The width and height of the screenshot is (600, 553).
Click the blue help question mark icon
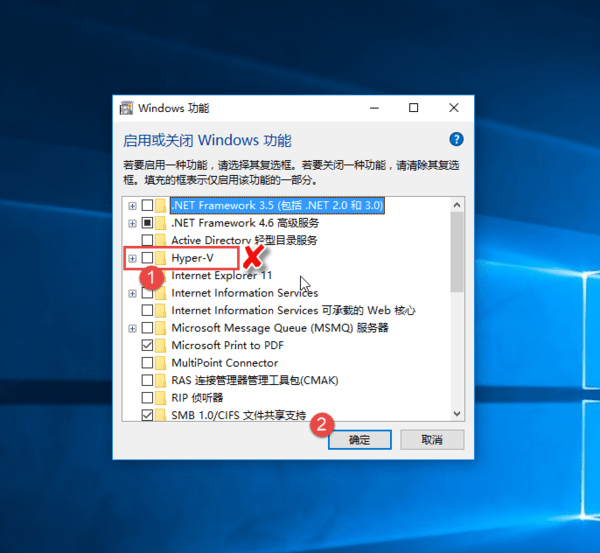[456, 140]
